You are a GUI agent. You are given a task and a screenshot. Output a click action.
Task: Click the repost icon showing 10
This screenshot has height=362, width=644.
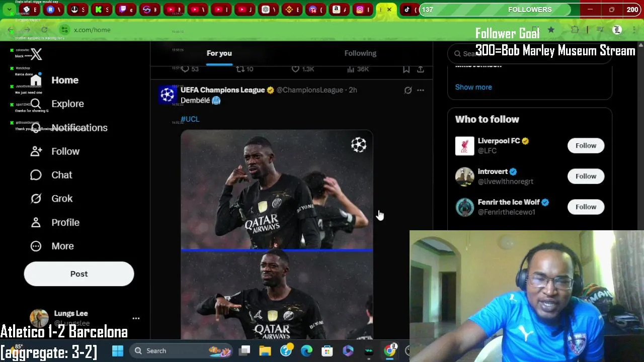(x=245, y=69)
